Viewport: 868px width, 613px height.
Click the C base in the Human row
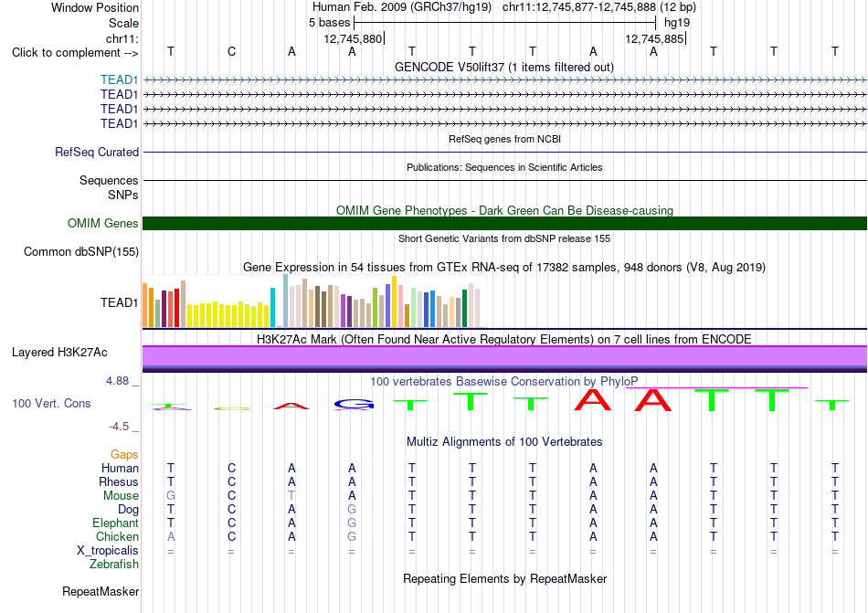point(231,468)
